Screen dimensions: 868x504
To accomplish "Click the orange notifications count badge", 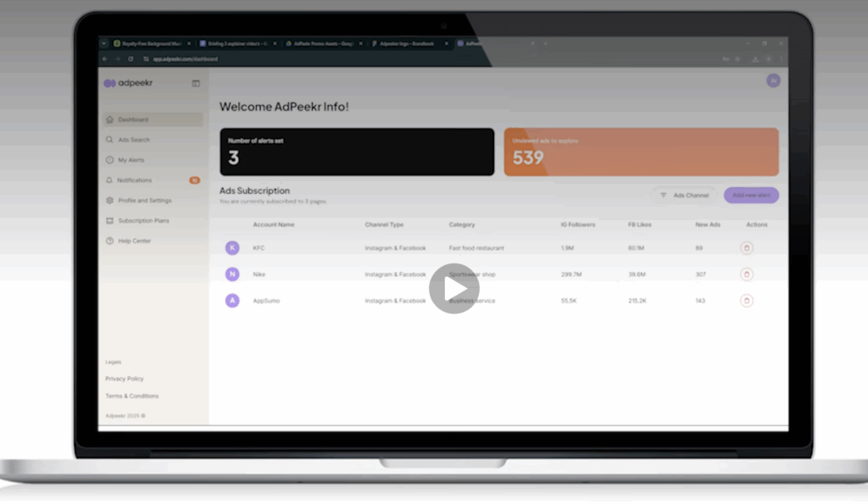I will click(194, 180).
